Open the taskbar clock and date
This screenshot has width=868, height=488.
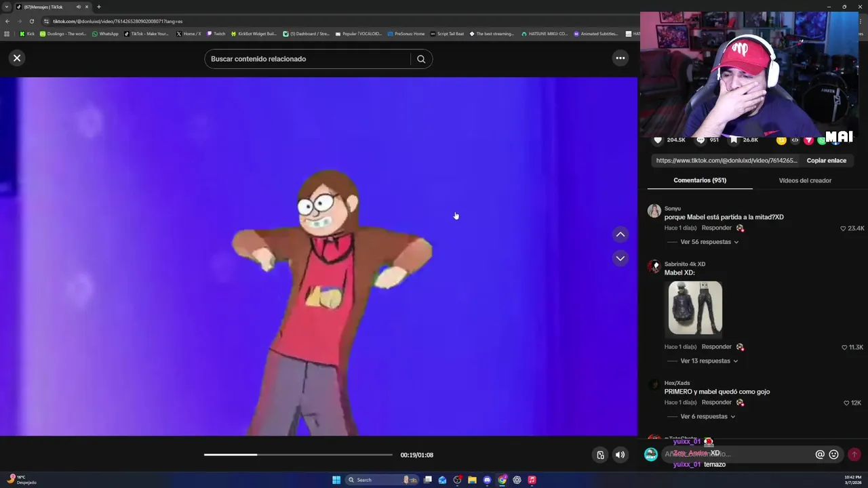[x=852, y=480]
